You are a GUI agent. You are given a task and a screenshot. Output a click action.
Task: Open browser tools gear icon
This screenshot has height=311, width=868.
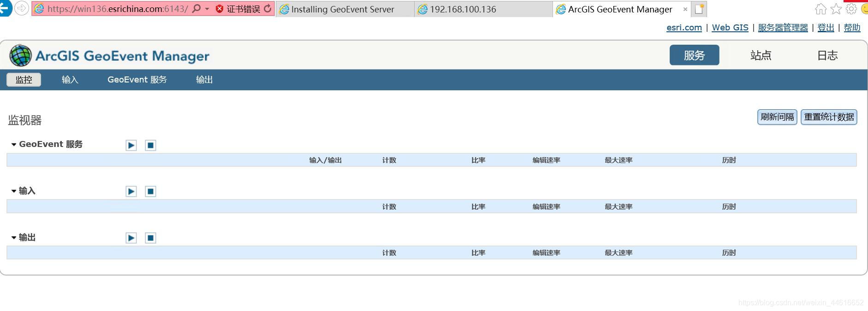851,9
